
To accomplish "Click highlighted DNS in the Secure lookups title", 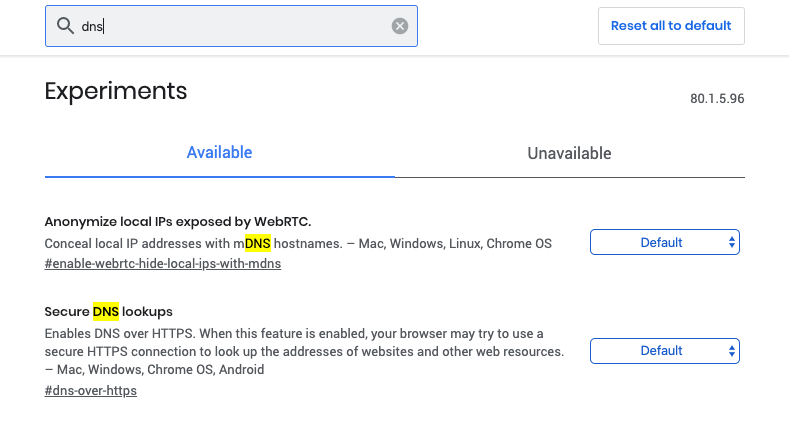I will [x=105, y=311].
